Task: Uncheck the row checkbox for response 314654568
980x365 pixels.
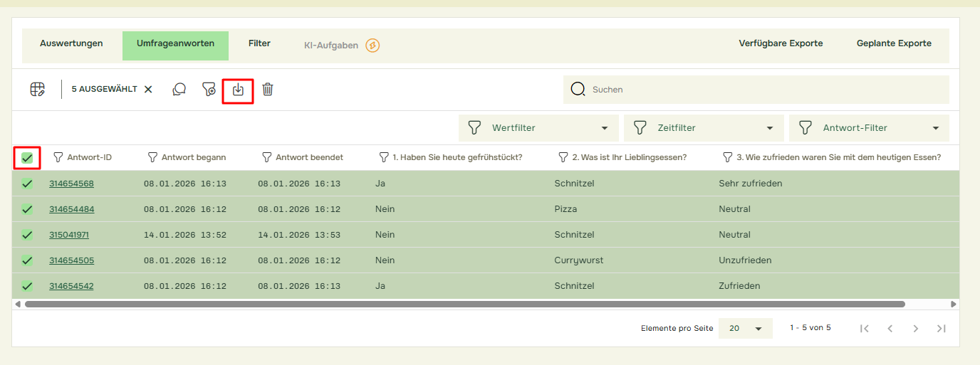Action: (27, 184)
